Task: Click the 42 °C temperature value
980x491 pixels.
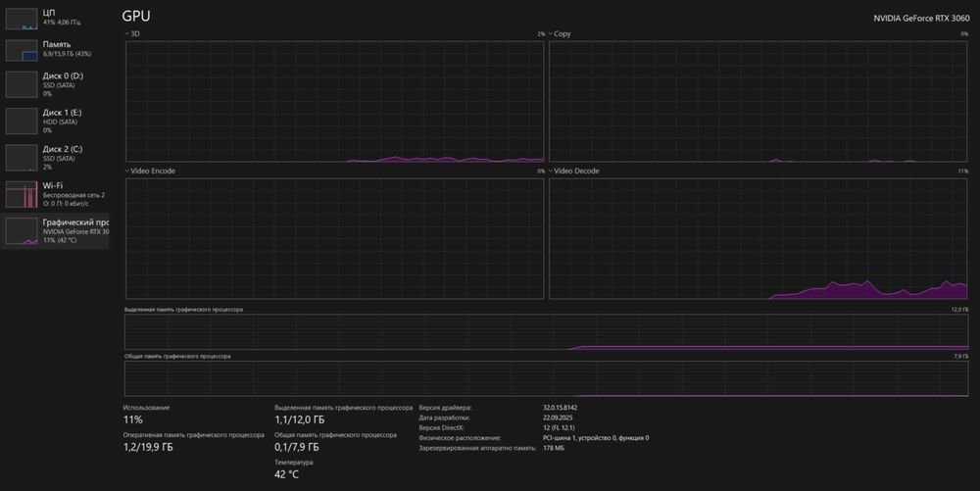Action: click(286, 474)
